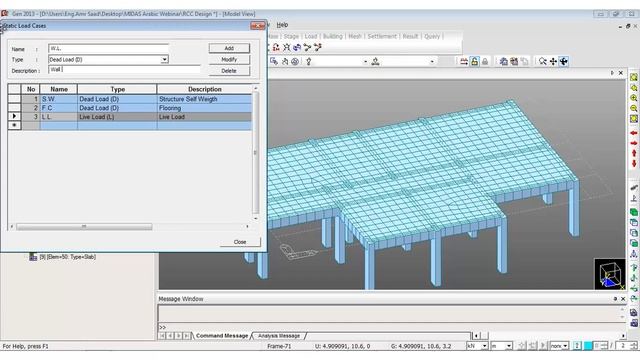Switch to the Command Message tab
The width and height of the screenshot is (640, 360).
point(222,336)
